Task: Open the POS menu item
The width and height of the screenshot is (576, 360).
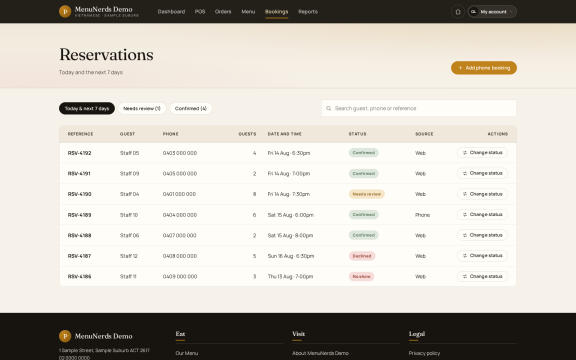Action: (200, 12)
